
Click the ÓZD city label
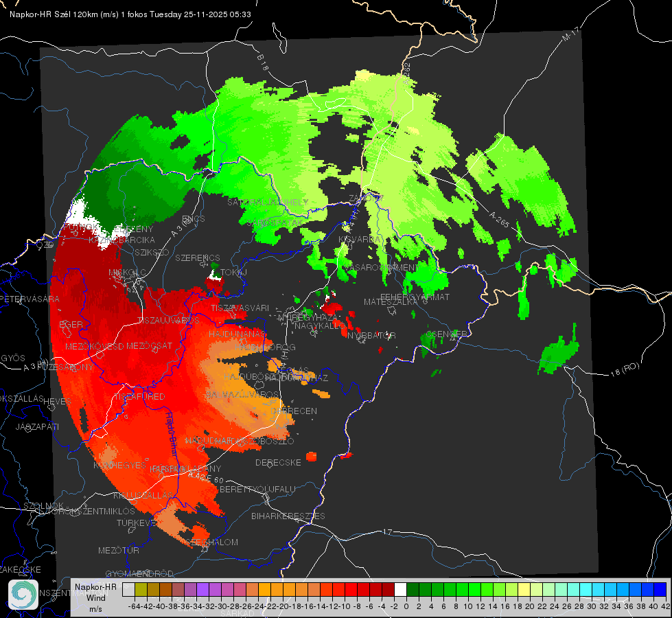click(45, 245)
